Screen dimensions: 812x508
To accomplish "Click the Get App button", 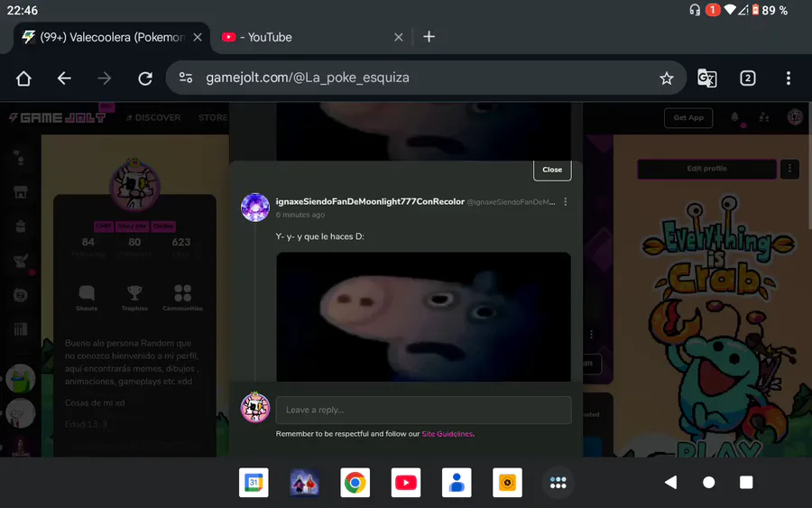I will [688, 117].
